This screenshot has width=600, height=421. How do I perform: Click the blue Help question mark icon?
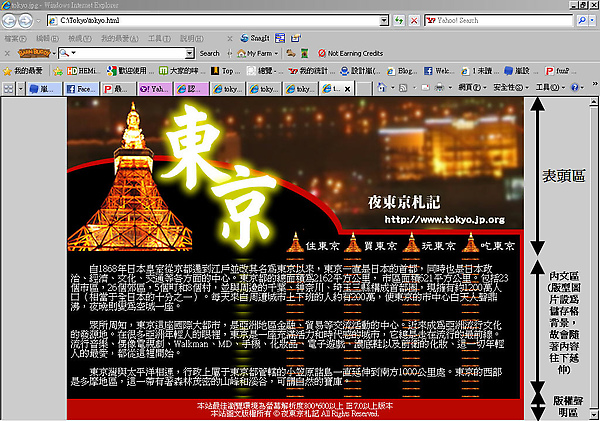[x=574, y=88]
